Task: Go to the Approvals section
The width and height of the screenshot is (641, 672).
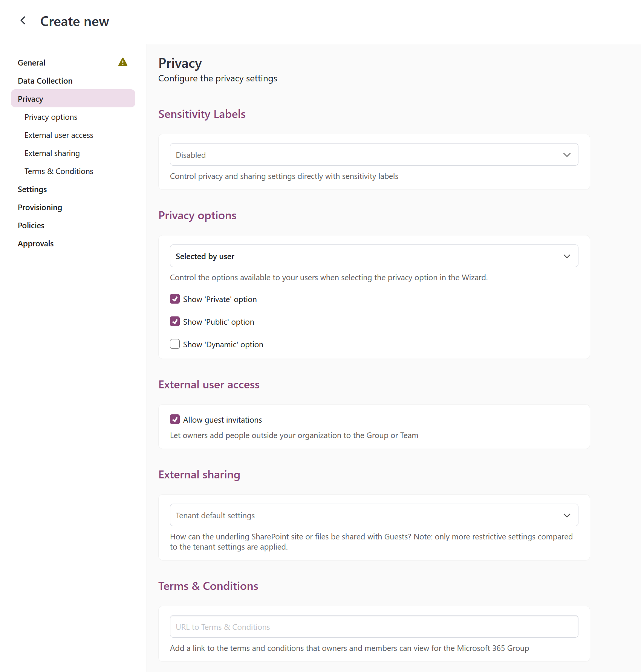Action: (35, 243)
